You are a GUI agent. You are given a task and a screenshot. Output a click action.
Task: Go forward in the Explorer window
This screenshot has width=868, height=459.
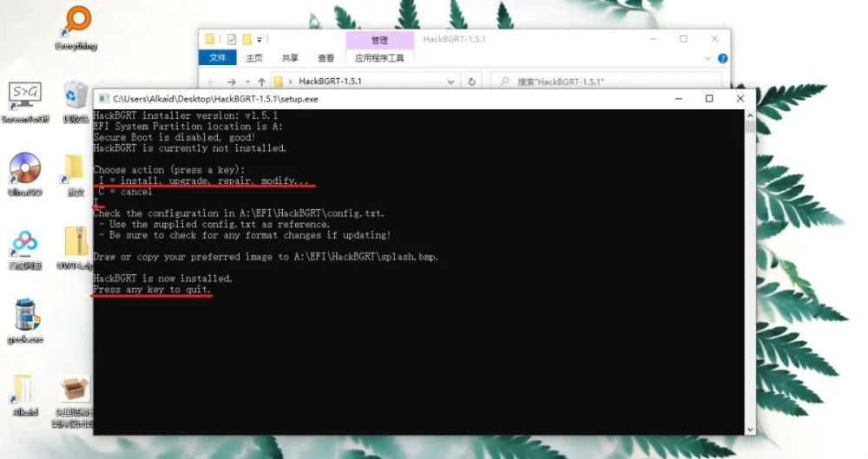[x=232, y=82]
